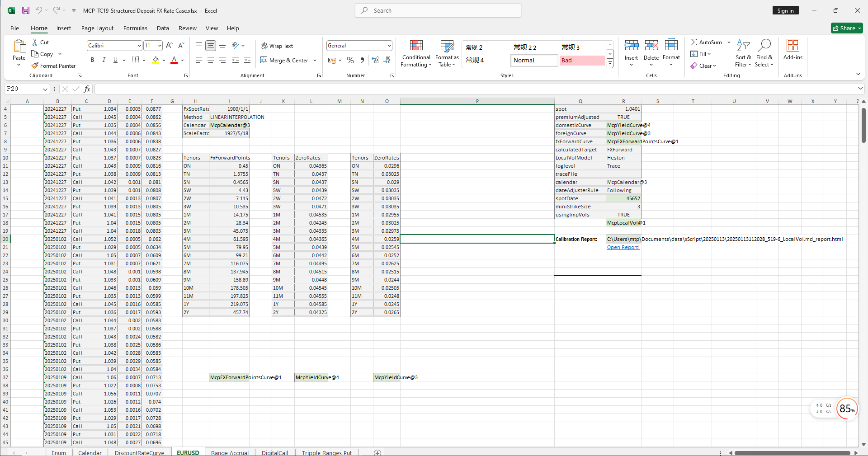
Task: Click the Clear button in Editing
Action: [703, 66]
